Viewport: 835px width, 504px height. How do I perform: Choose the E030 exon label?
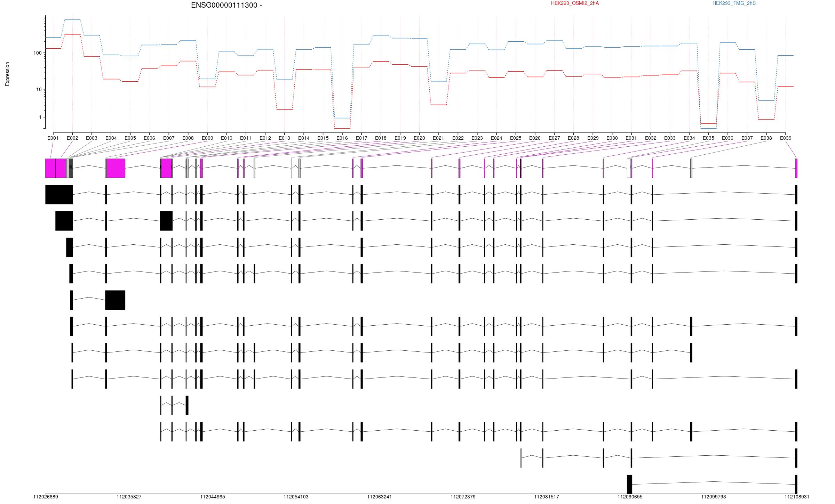tap(612, 138)
